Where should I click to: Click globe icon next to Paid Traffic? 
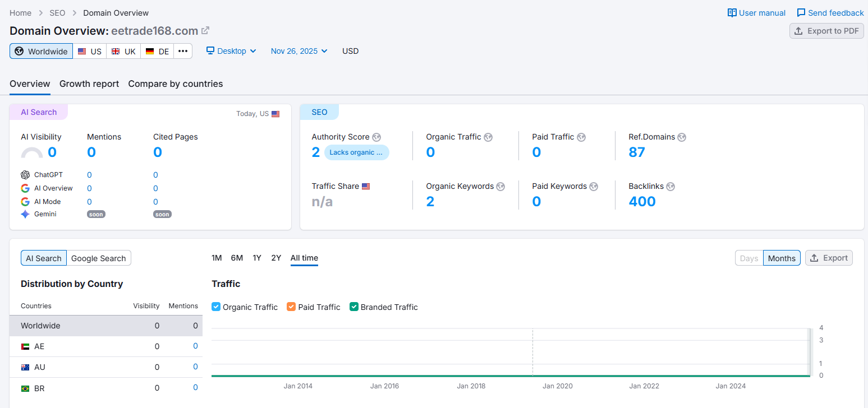click(581, 137)
